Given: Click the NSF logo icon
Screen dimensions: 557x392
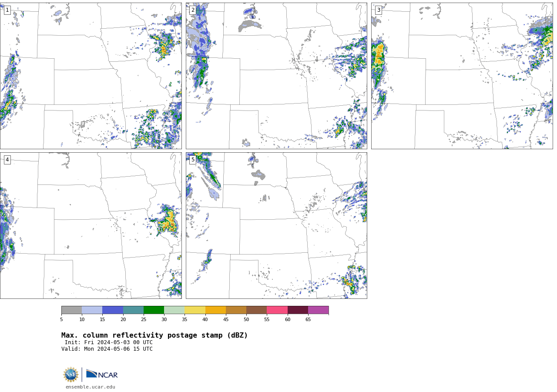Looking at the screenshot, I should pos(71,375).
